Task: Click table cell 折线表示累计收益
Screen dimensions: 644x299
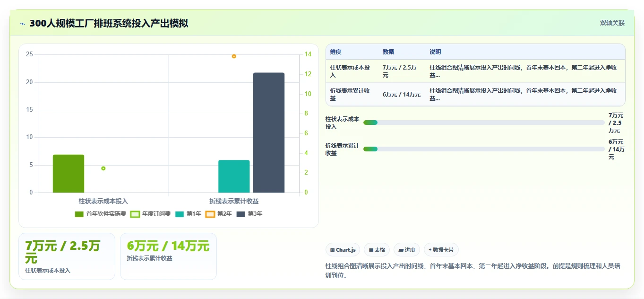Action: coord(352,94)
